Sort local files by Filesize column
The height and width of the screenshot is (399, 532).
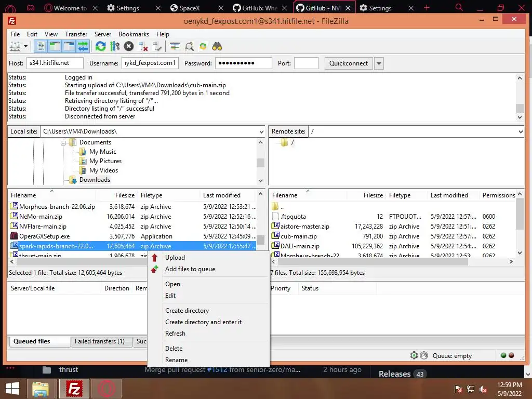click(125, 195)
